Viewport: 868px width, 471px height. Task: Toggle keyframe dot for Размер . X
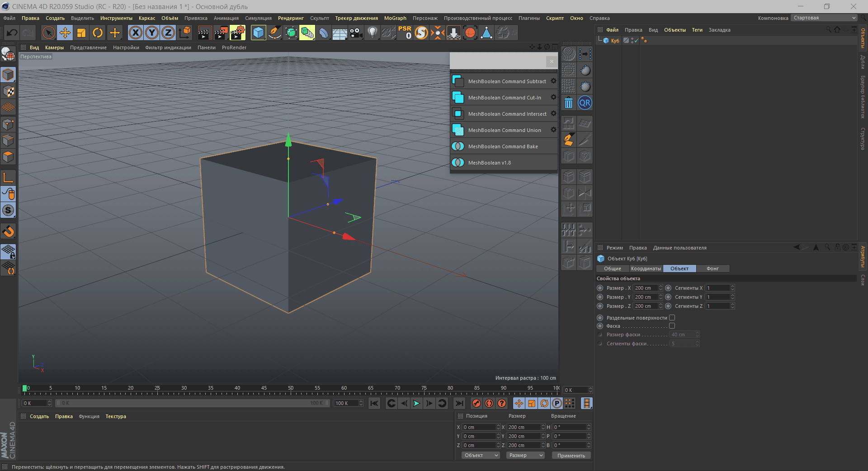[600, 288]
